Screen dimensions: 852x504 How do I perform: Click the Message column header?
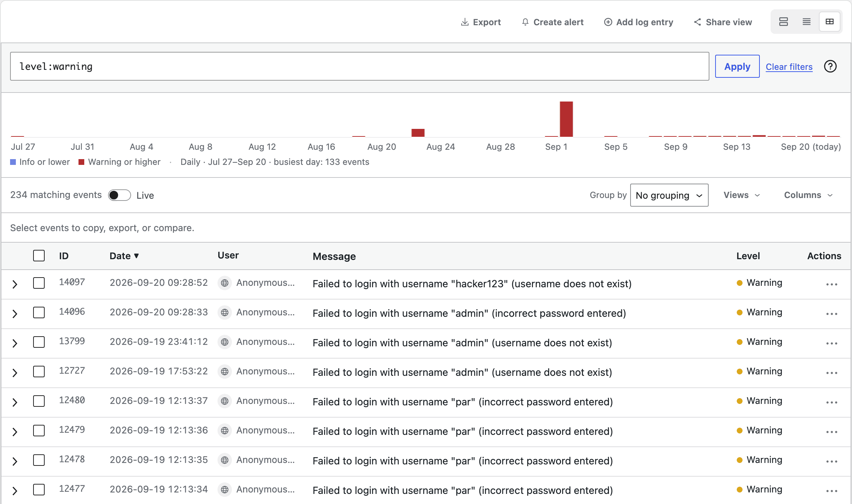pyautogui.click(x=334, y=256)
